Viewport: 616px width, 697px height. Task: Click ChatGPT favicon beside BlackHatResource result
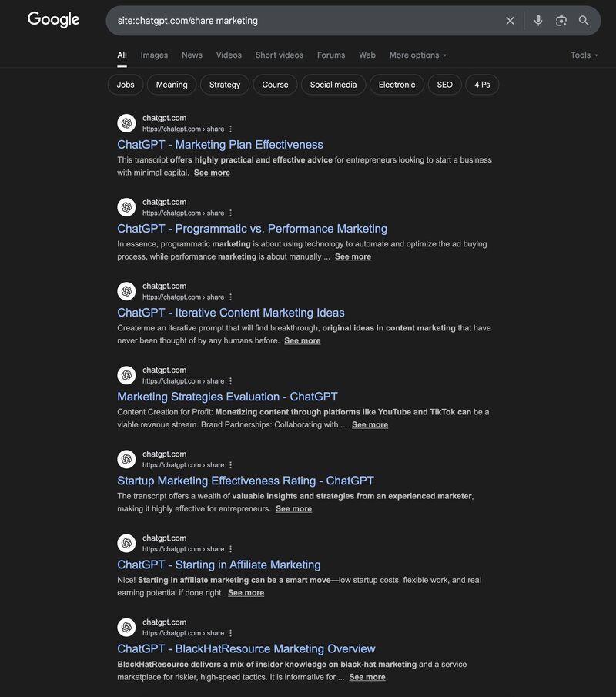(126, 628)
